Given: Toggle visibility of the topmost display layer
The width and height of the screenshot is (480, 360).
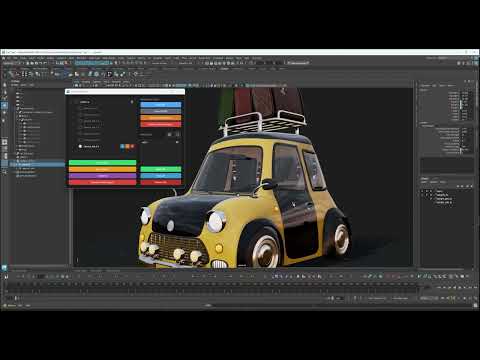Looking at the screenshot, I should click(422, 191).
